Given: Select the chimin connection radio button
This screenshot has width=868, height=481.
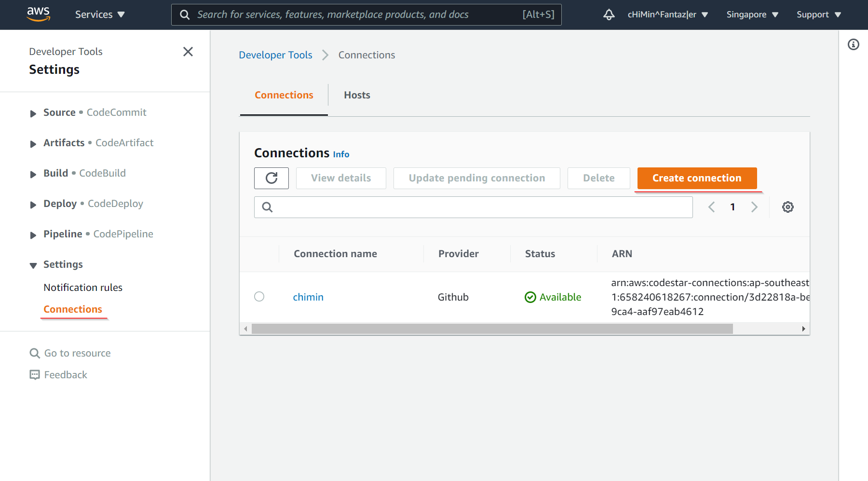Looking at the screenshot, I should point(259,297).
